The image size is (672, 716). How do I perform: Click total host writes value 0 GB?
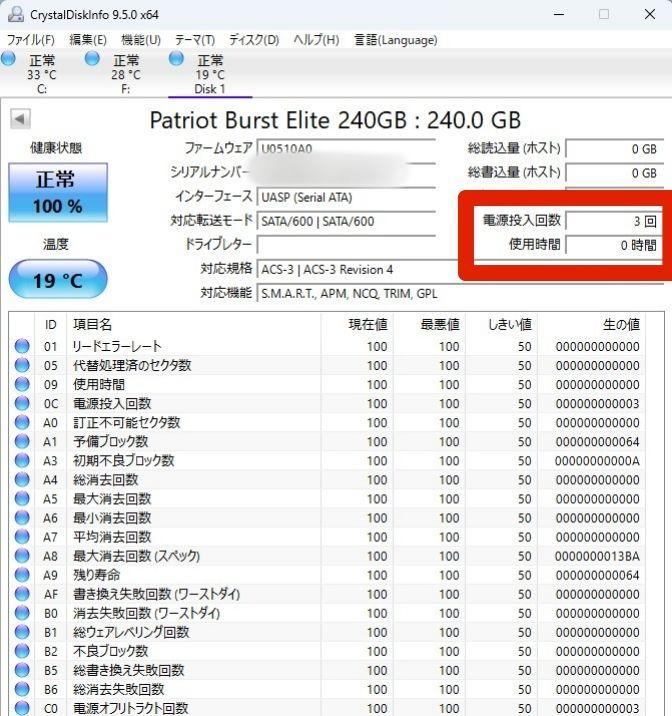tap(614, 173)
